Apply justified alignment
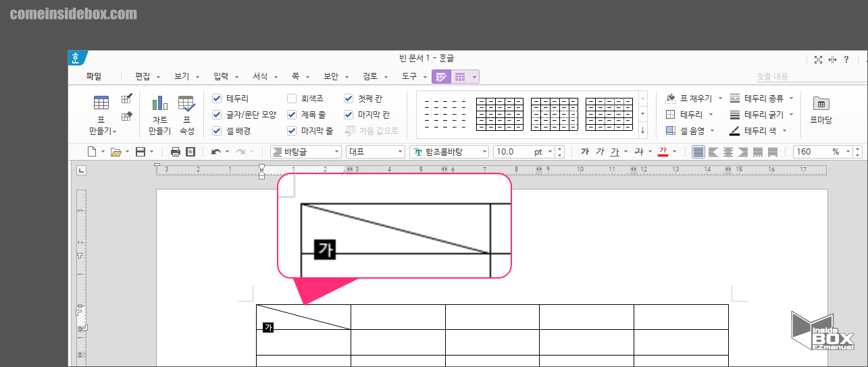This screenshot has height=367, width=868. (698, 152)
